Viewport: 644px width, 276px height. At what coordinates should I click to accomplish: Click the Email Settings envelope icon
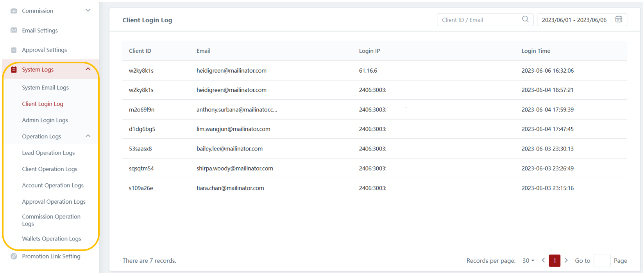pyautogui.click(x=14, y=30)
